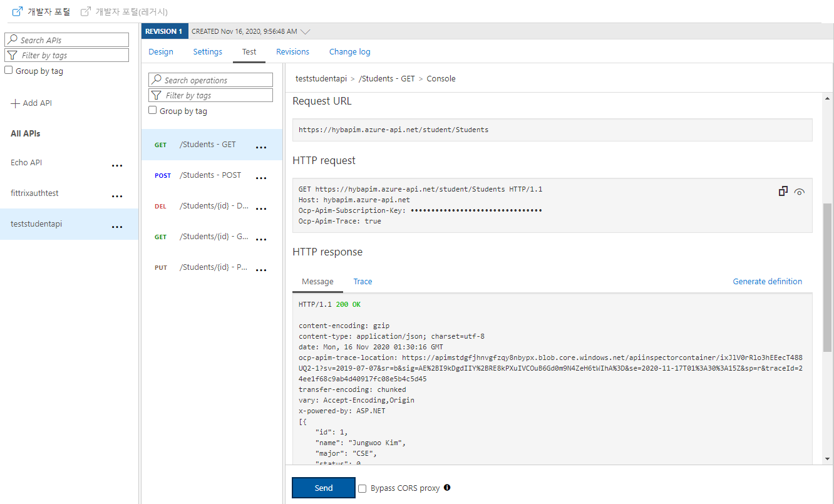Open the ellipsis menu for teststudentapi
This screenshot has width=834, height=504.
(117, 227)
